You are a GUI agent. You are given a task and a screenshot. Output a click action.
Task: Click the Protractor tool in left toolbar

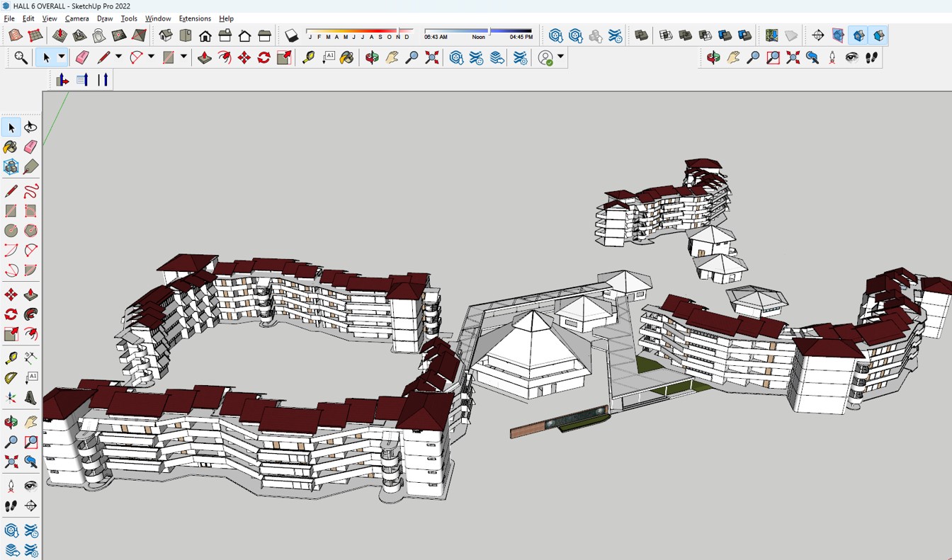11,377
